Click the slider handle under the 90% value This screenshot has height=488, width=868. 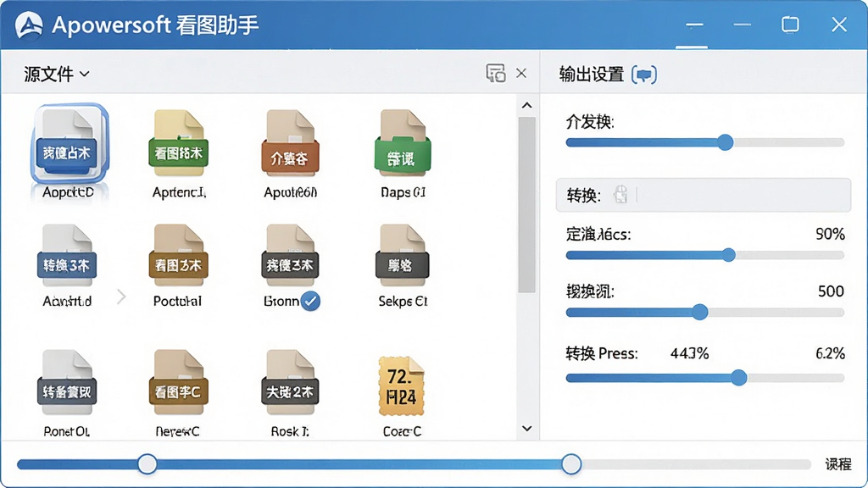(x=729, y=255)
